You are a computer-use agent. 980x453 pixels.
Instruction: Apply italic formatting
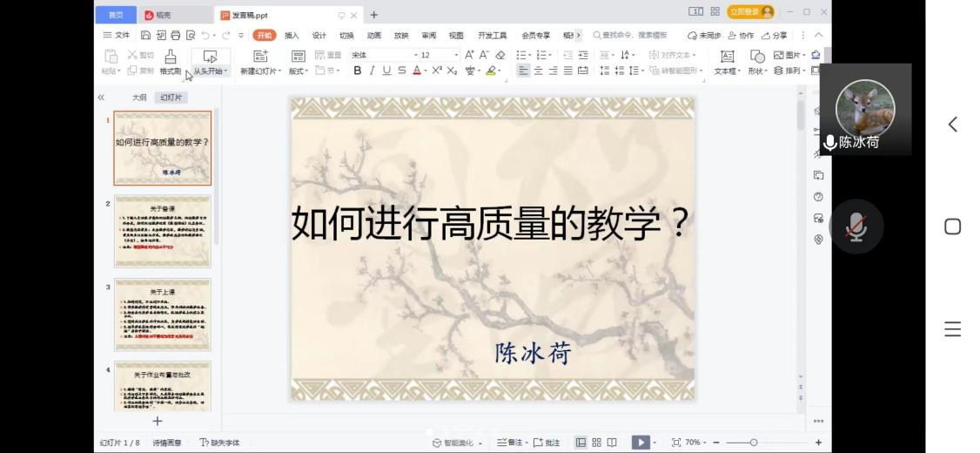[372, 71]
